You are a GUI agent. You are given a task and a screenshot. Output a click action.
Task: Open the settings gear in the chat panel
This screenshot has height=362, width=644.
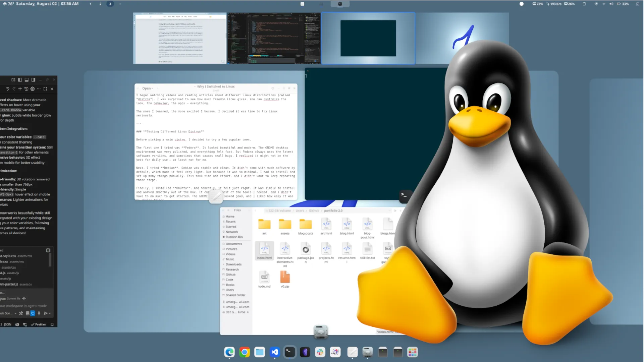pyautogui.click(x=33, y=89)
